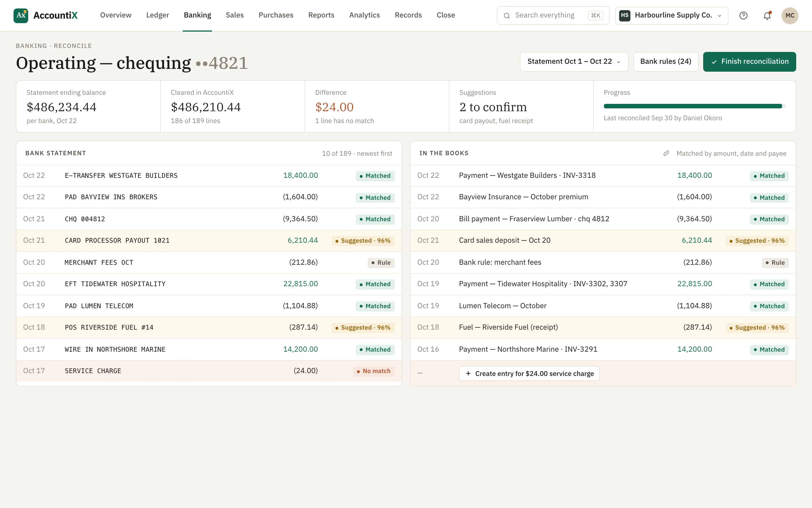Viewport: 812px width, 508px height.
Task: Click the Progress bar
Action: click(694, 106)
